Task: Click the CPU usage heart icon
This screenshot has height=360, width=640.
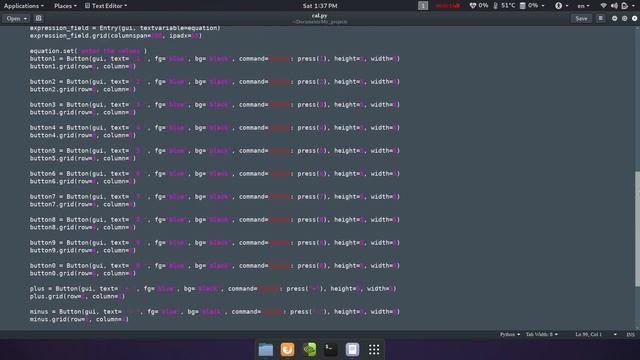Action: tap(473, 6)
